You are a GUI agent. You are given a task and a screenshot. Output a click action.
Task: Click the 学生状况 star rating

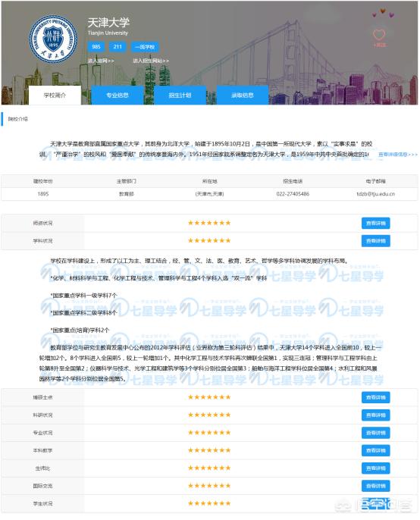[209, 503]
